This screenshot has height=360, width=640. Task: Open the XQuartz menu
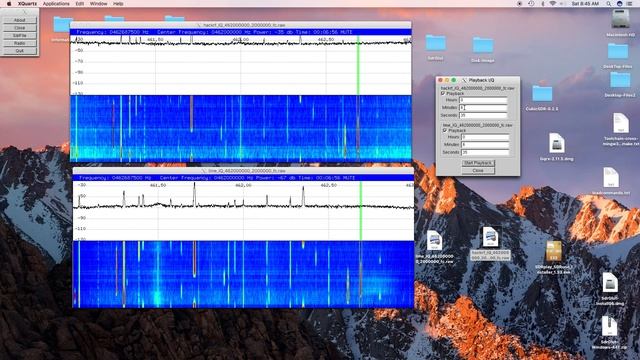point(27,4)
